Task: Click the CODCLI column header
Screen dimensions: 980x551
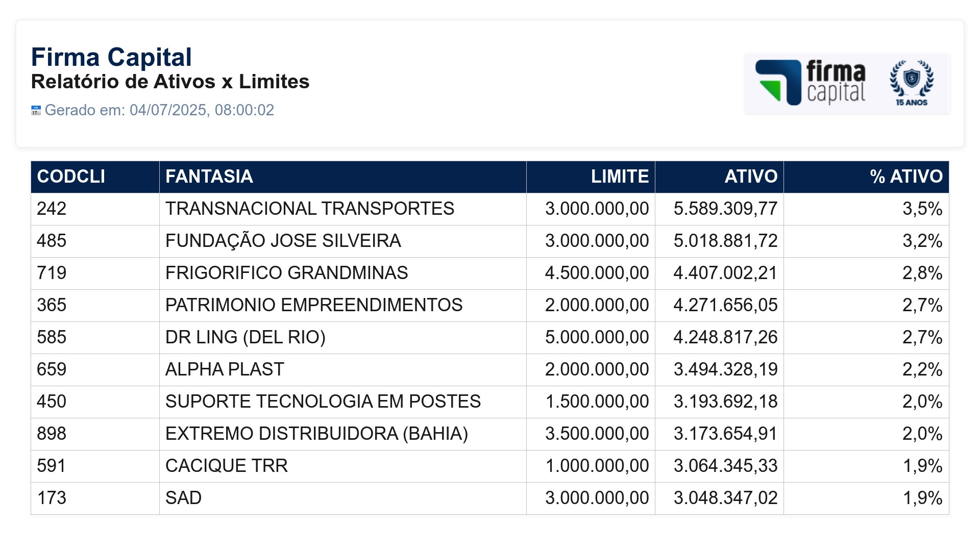Action: [71, 177]
